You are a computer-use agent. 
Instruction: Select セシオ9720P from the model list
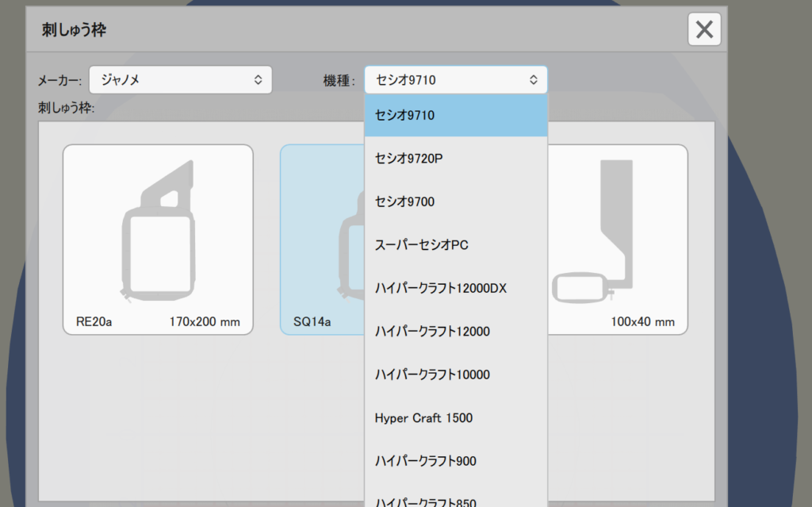point(456,159)
